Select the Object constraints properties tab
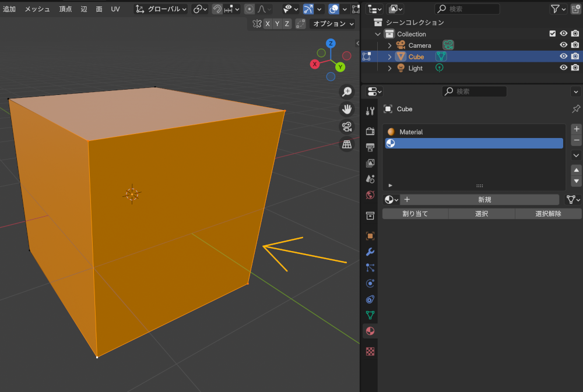Screen dimensions: 583x392 click(x=370, y=299)
